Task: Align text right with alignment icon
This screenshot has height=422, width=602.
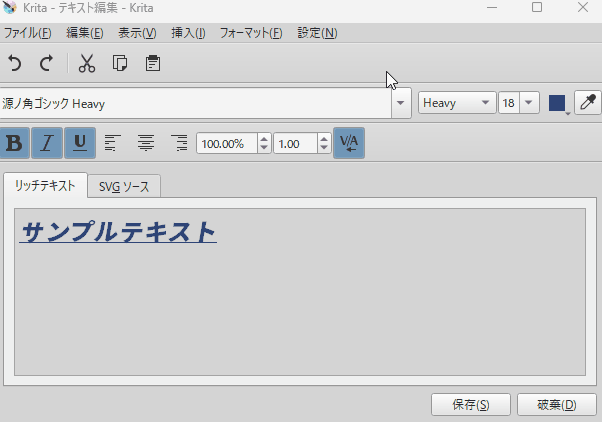Action: pos(179,143)
